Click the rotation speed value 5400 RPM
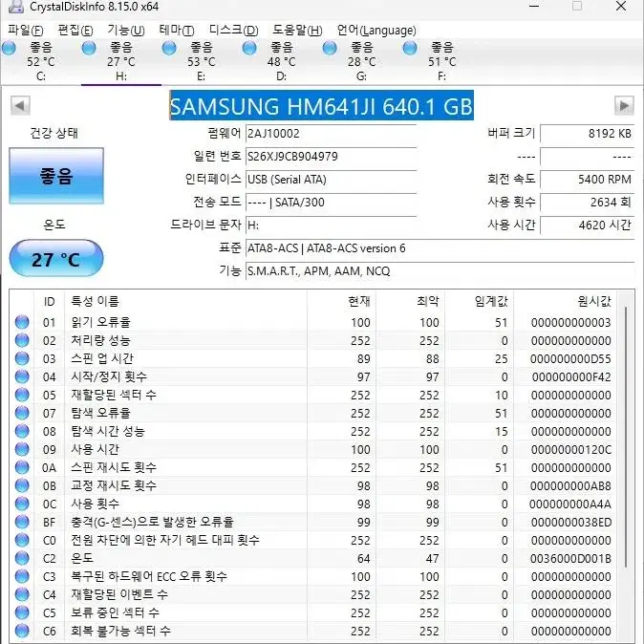 pos(588,180)
